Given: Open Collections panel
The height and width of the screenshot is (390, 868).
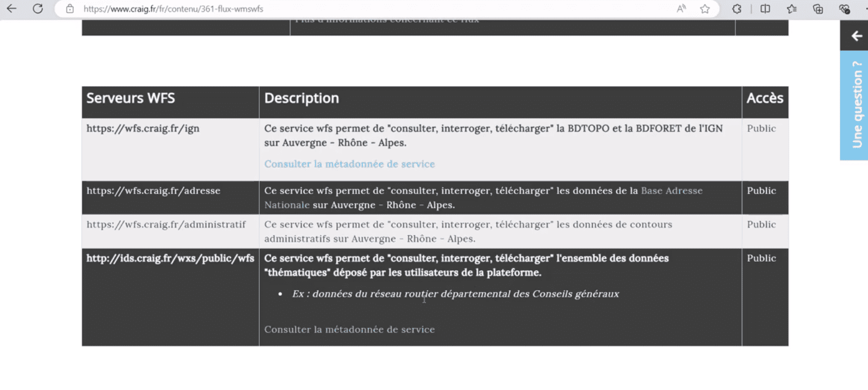Looking at the screenshot, I should 818,8.
